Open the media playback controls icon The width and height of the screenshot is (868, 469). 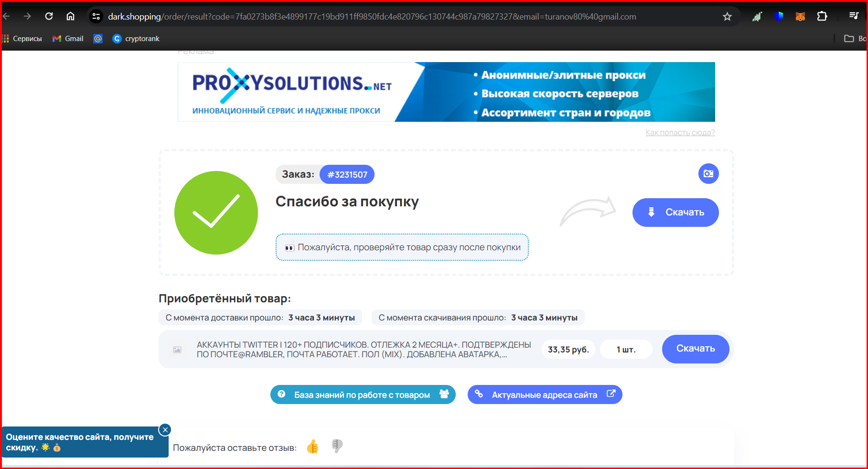(854, 16)
